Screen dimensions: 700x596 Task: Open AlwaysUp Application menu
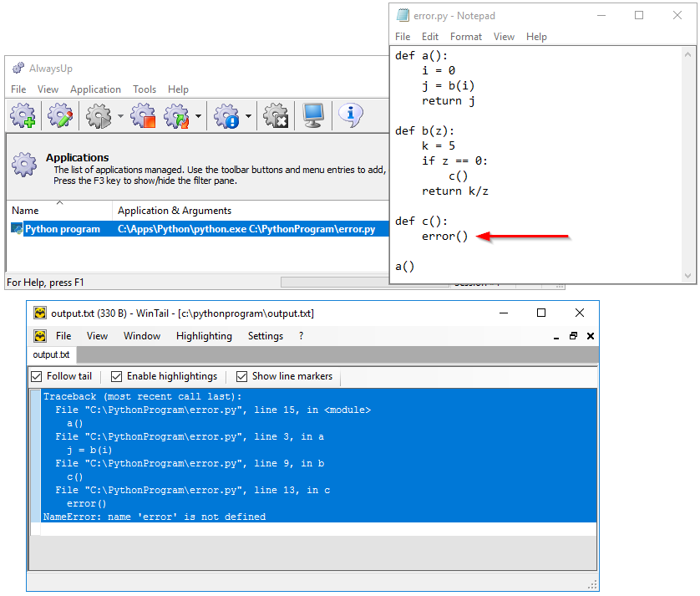(95, 89)
